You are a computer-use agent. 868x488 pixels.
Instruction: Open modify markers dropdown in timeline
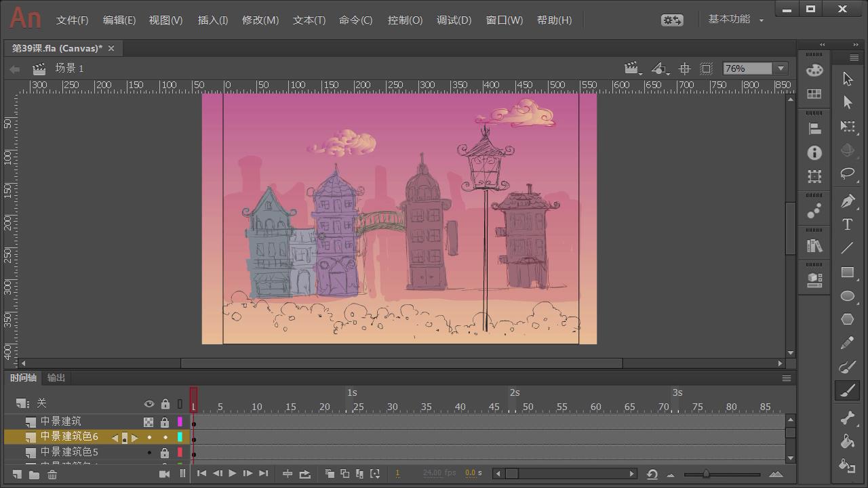coord(375,474)
